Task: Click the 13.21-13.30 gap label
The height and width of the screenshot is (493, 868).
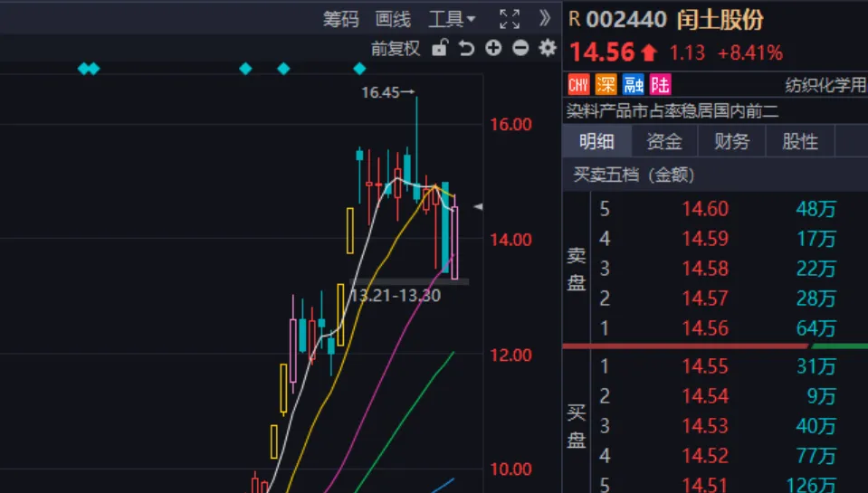Action: click(396, 296)
